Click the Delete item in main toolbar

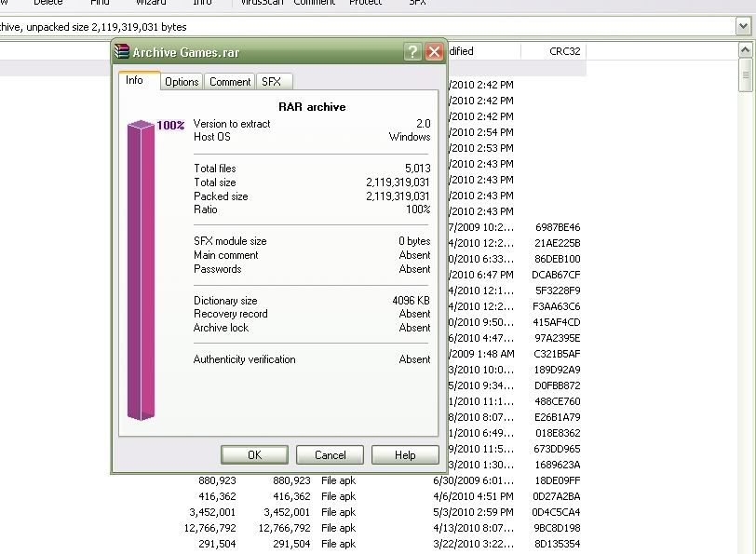coord(48,3)
